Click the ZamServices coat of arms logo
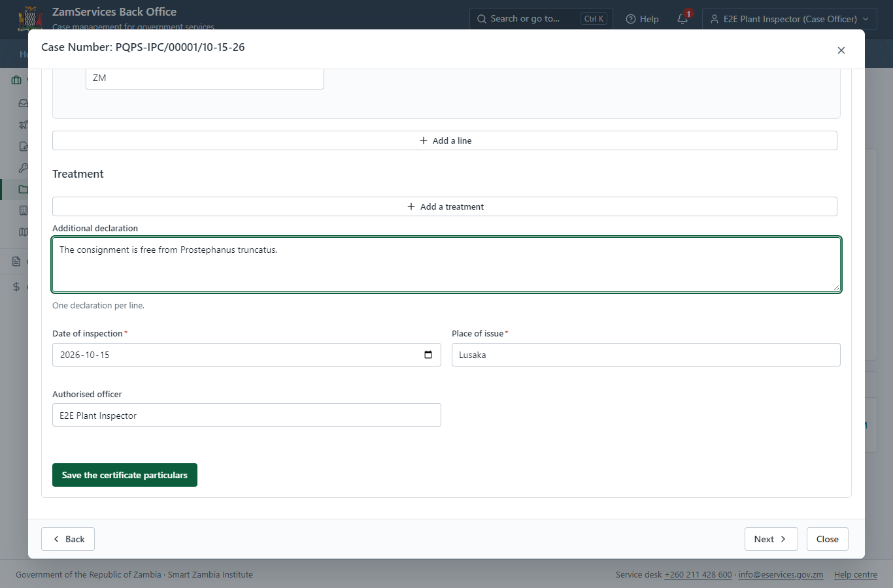The height and width of the screenshot is (588, 893). click(30, 18)
